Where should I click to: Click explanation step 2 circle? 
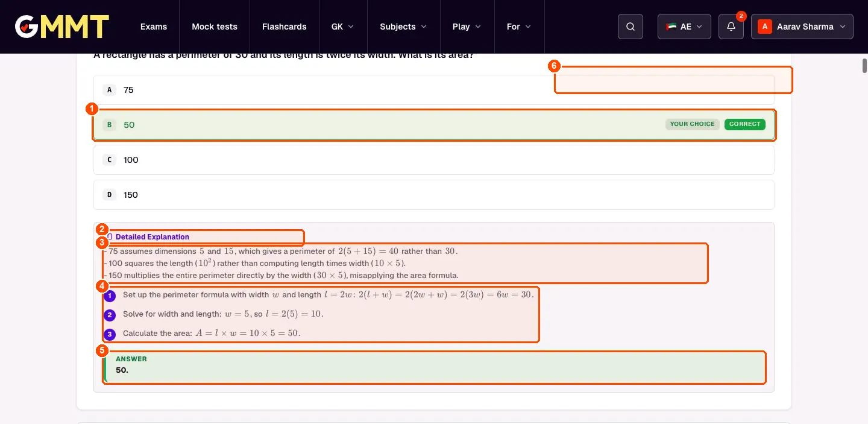(110, 315)
